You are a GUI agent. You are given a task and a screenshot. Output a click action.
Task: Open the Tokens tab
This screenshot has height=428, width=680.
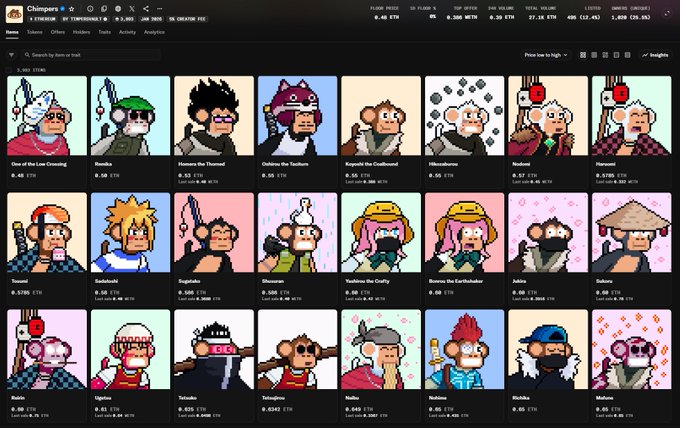tap(35, 32)
